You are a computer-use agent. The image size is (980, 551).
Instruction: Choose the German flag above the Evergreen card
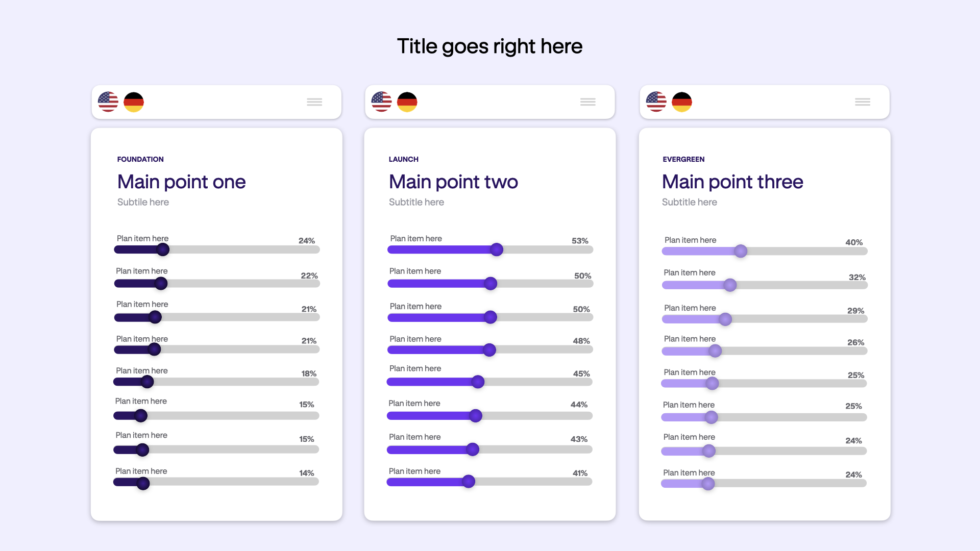682,102
